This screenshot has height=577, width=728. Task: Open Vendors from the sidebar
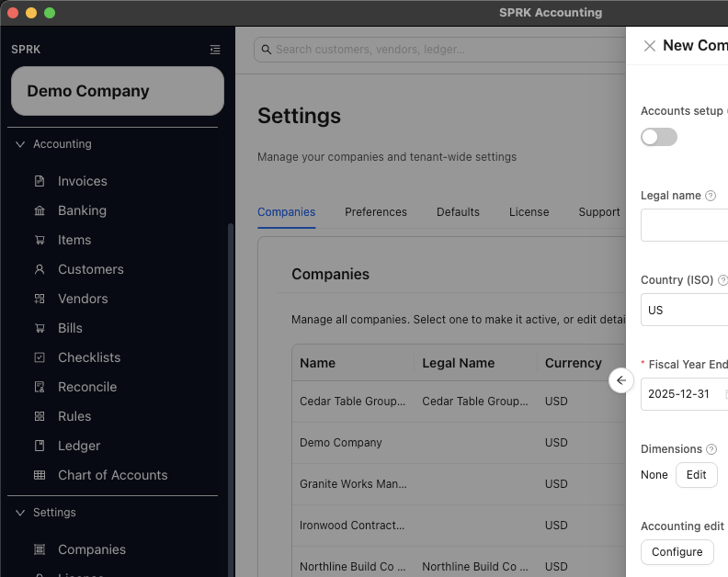pyautogui.click(x=83, y=299)
